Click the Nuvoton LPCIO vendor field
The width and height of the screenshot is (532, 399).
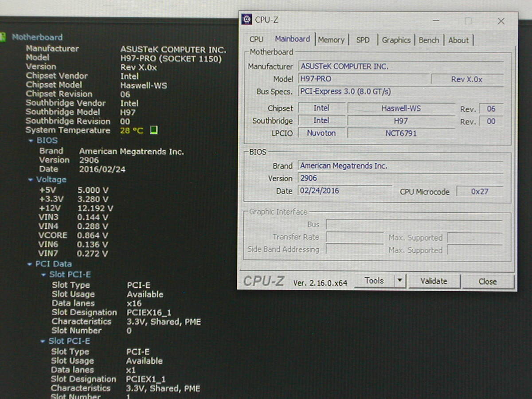click(x=321, y=133)
